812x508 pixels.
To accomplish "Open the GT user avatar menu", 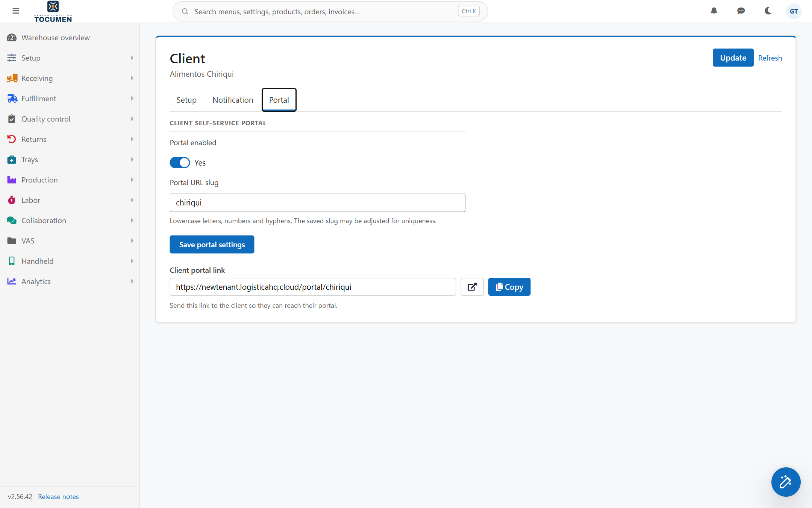I will pyautogui.click(x=794, y=11).
